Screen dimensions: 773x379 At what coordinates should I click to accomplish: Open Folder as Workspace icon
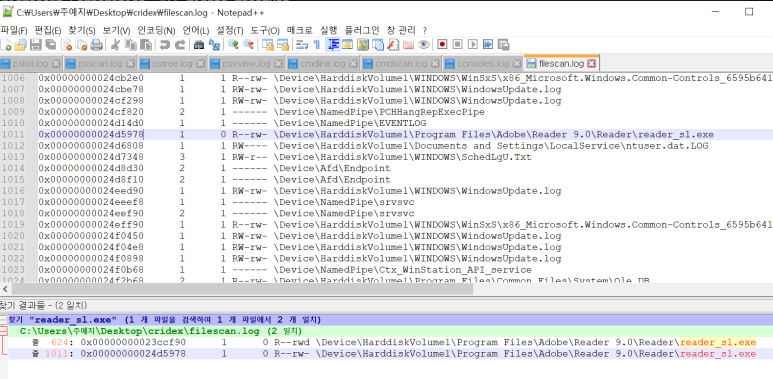coord(408,45)
